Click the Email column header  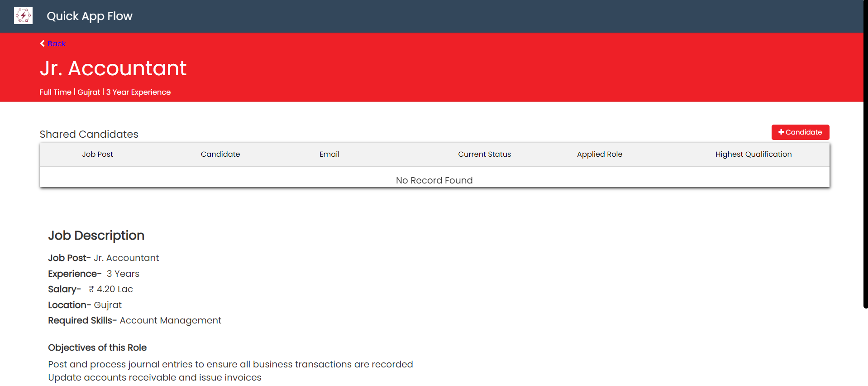329,154
